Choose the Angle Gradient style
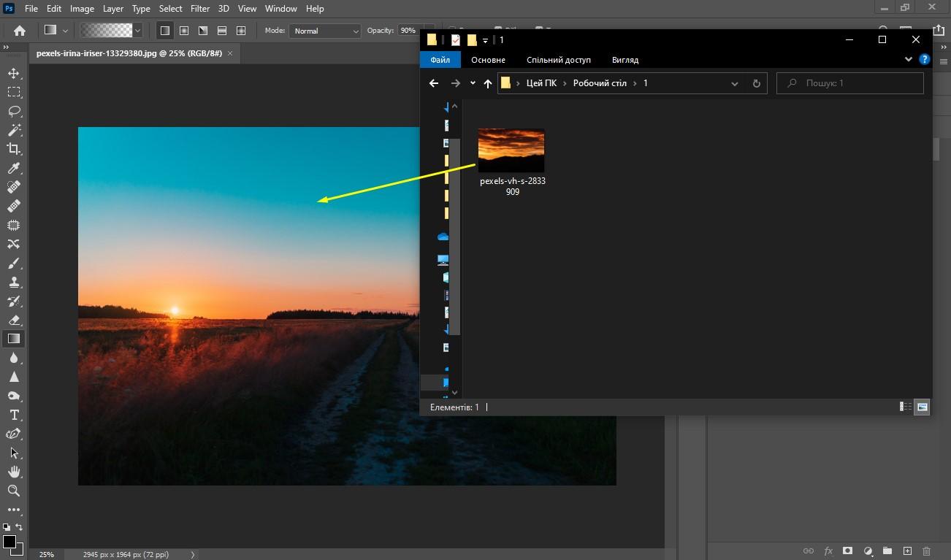This screenshot has width=951, height=560. 203,31
